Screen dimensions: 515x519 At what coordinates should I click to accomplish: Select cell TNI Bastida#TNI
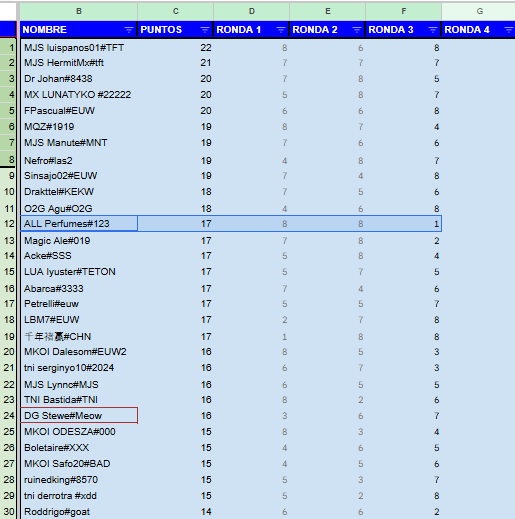pyautogui.click(x=79, y=400)
